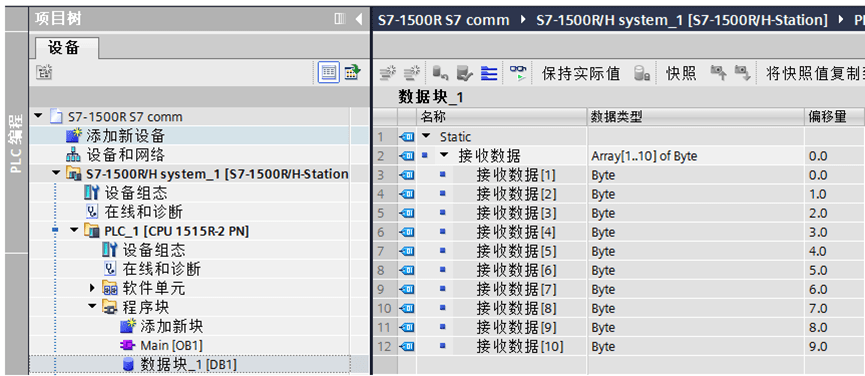The image size is (865, 376).
Task: Collapse the S7-1500R/H system_1 station node
Action: pos(56,174)
